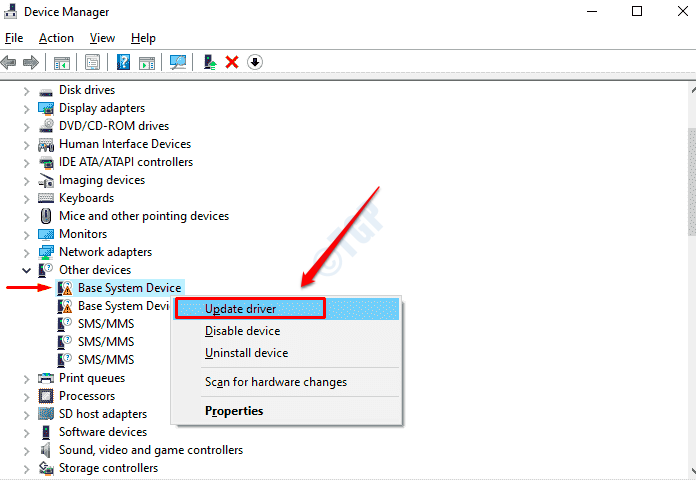
Task: Expand the Display adapters node
Action: tap(27, 109)
